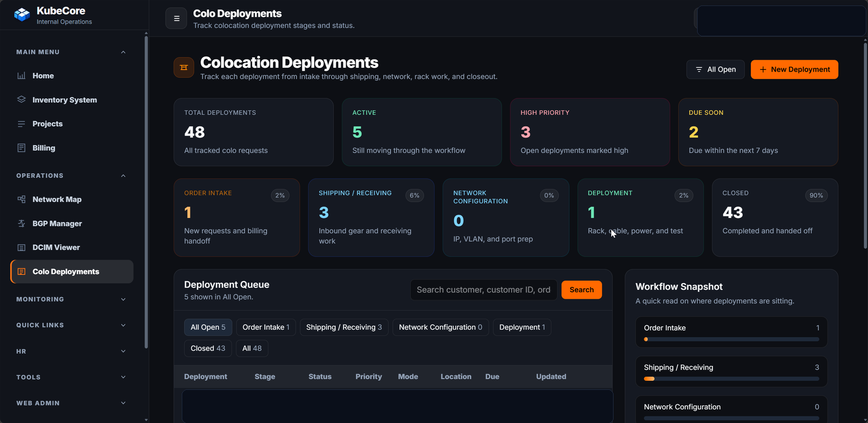The height and width of the screenshot is (423, 868).
Task: Select the Closed 43 tab
Action: 208,348
